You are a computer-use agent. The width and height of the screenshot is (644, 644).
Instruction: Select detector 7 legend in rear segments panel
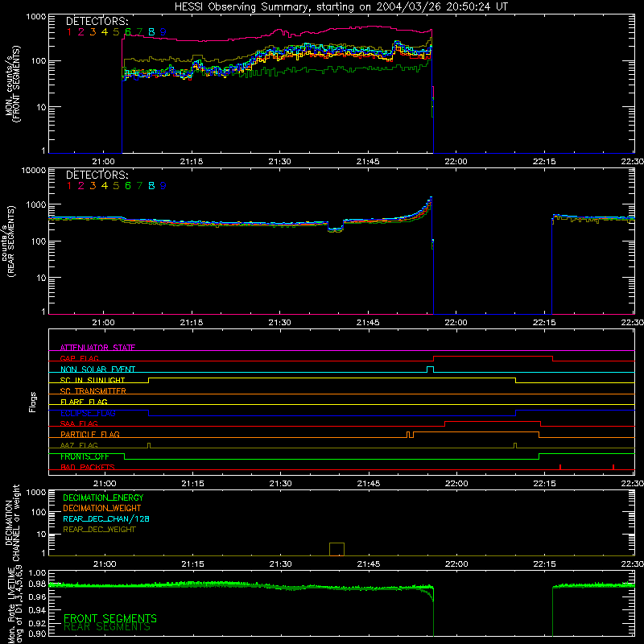(139, 186)
